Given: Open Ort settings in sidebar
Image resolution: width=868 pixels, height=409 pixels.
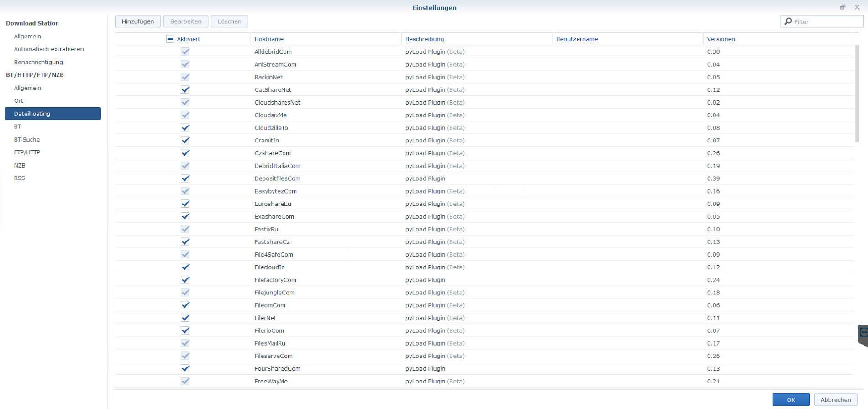Looking at the screenshot, I should pyautogui.click(x=18, y=101).
